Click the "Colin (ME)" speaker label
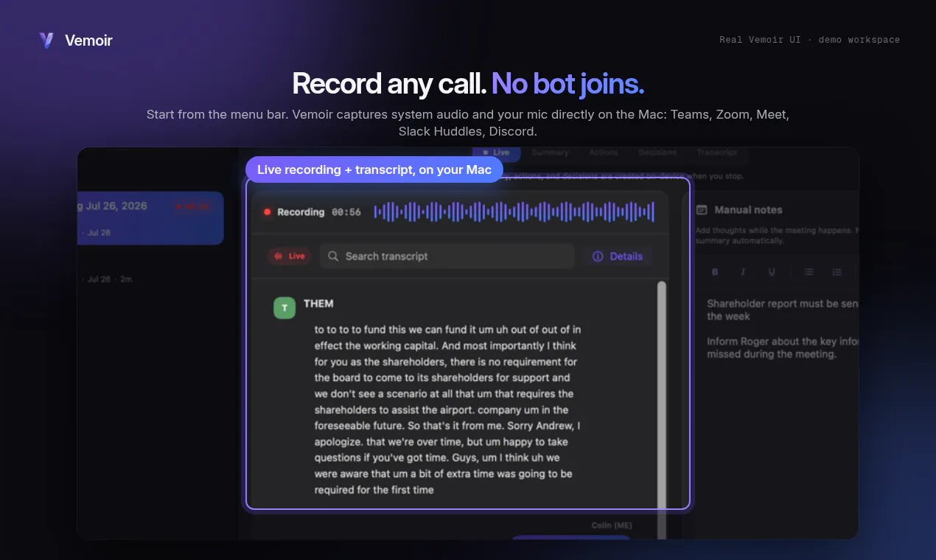Image resolution: width=936 pixels, height=560 pixels. click(x=612, y=525)
